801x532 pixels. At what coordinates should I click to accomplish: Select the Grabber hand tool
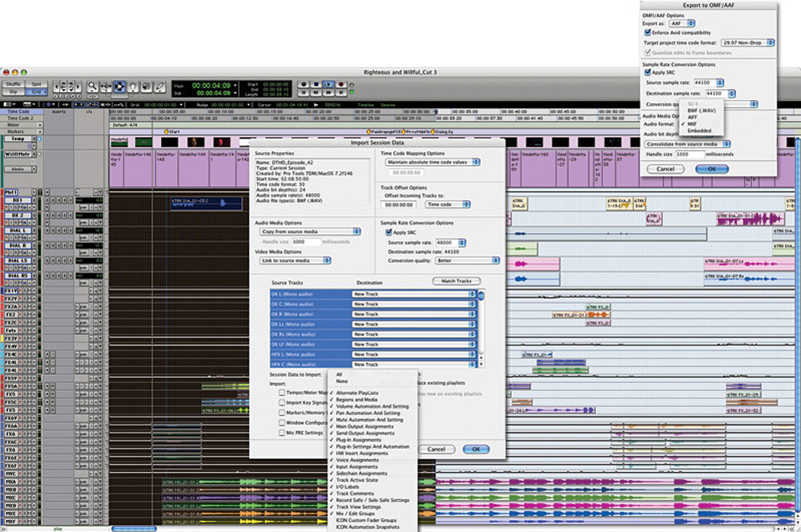coord(133,87)
